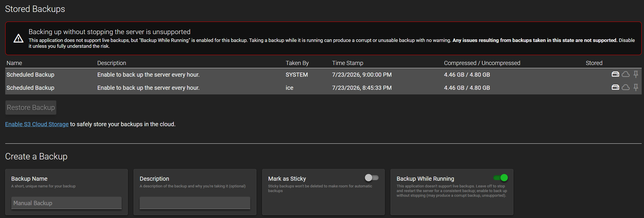This screenshot has height=218, width=644.
Task: Click the Stored Backups heading
Action: click(x=35, y=9)
